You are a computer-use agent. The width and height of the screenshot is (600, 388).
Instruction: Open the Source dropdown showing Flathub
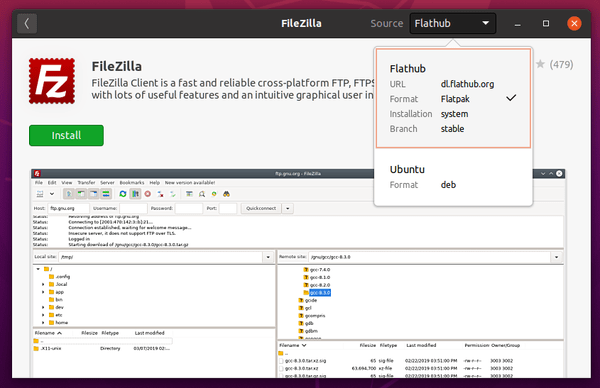(453, 23)
